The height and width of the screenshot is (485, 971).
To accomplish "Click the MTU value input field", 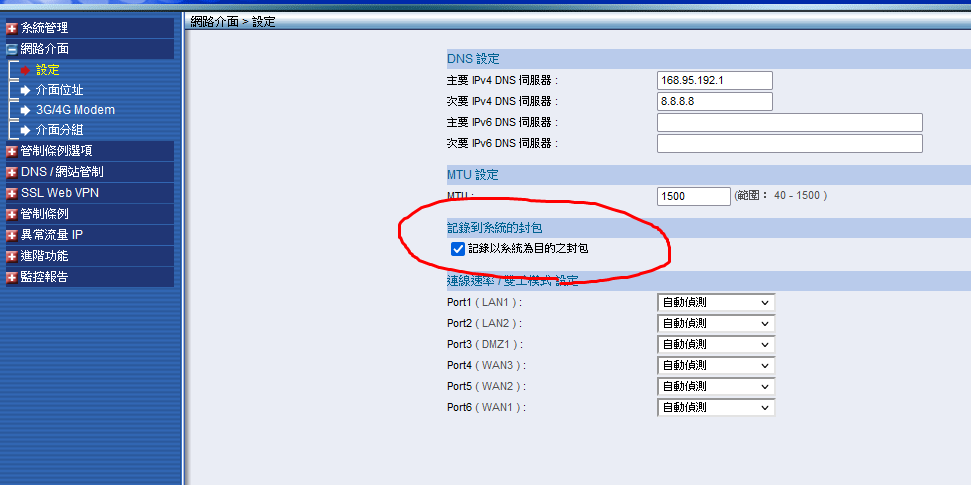I will (693, 196).
